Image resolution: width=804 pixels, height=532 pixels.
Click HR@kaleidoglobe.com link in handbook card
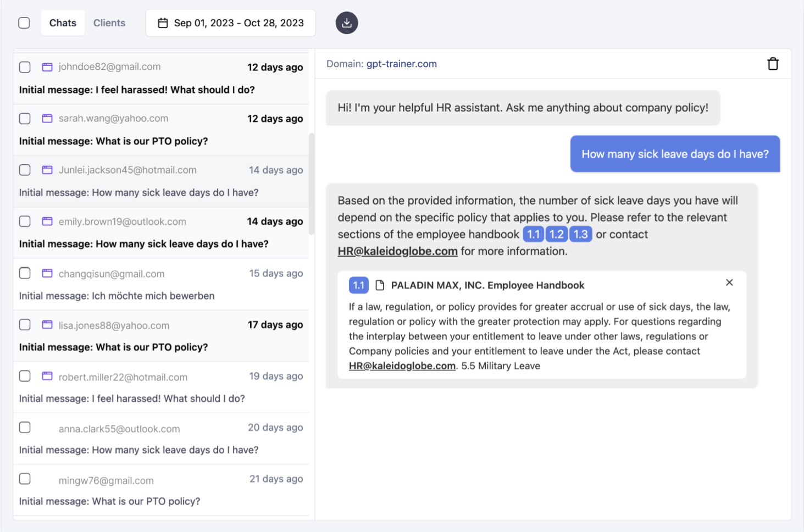(x=402, y=366)
